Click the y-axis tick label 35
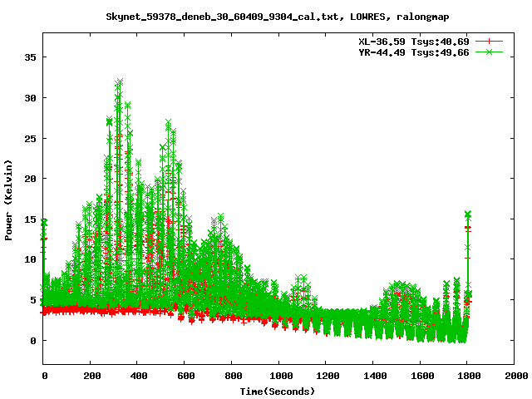The height and width of the screenshot is (399, 532). 30,57
